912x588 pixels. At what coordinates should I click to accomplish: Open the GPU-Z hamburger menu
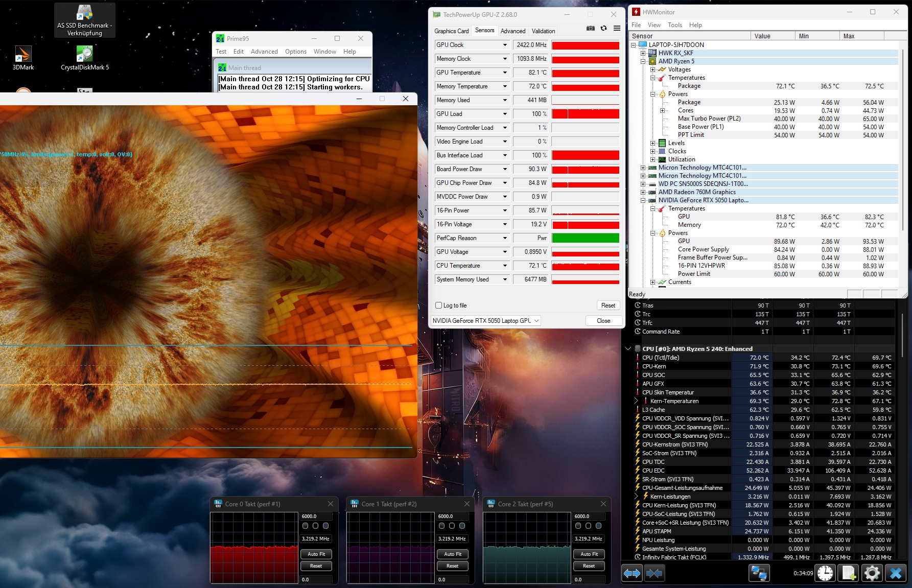pyautogui.click(x=617, y=29)
